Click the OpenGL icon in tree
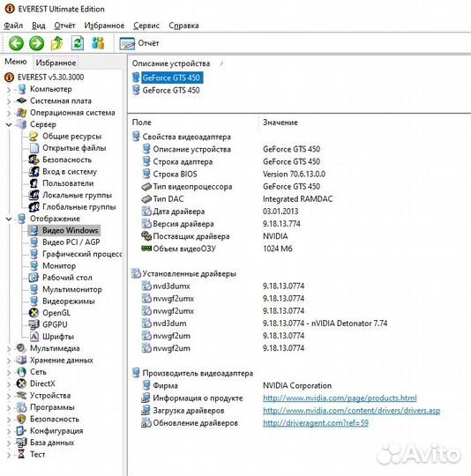Screen dimensions: 471x476 pos(34,313)
